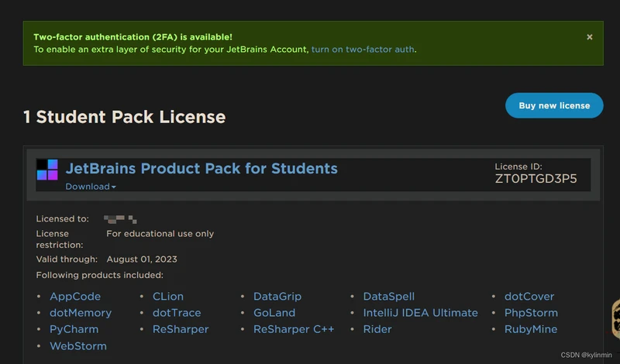Open JetBrains Product Pack for Students title
This screenshot has height=364, width=620.
[x=201, y=169]
